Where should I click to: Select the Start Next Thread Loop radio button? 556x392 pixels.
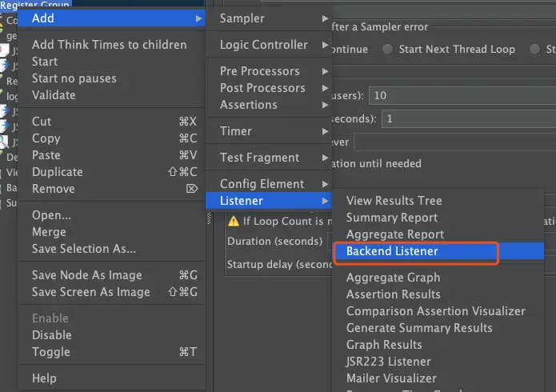tap(388, 49)
